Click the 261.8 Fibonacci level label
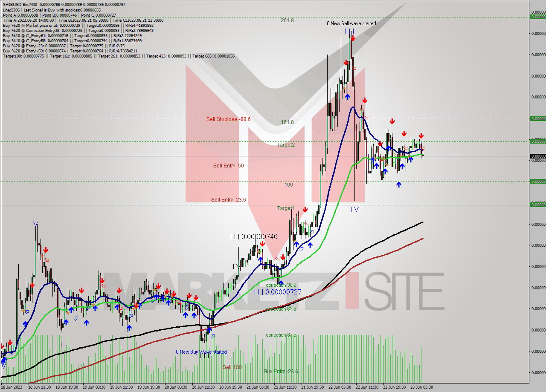This screenshot has width=546, height=392. point(287,20)
